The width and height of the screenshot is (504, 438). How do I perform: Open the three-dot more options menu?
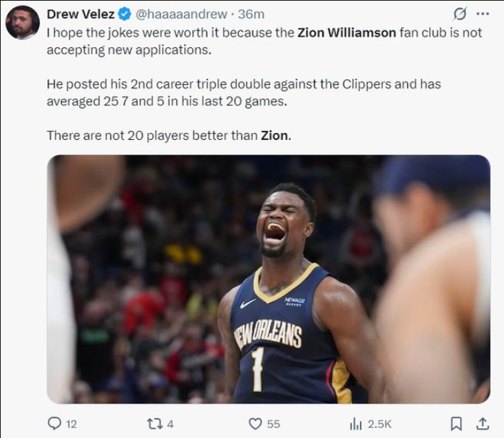coord(483,14)
